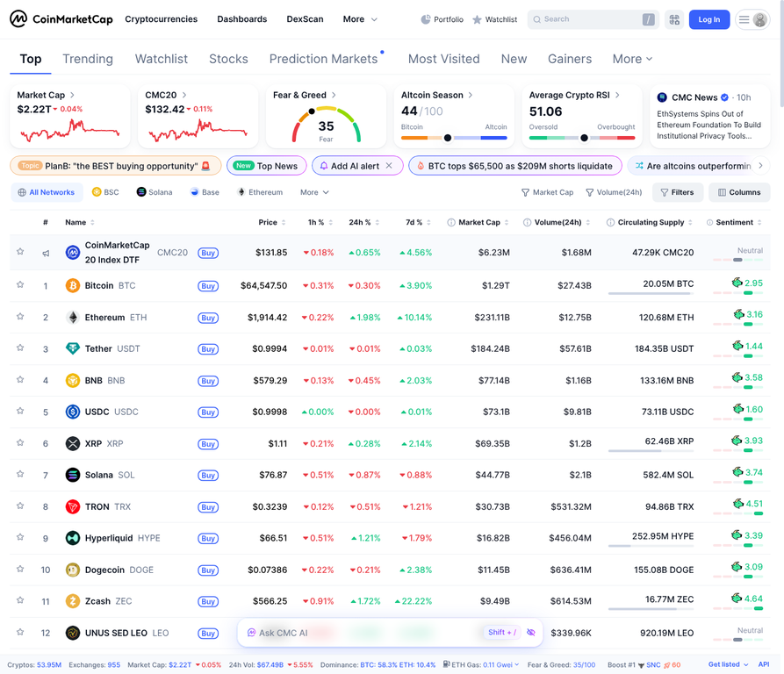This screenshot has width=784, height=674.
Task: Star XRP to add to watchlist
Action: (20, 442)
